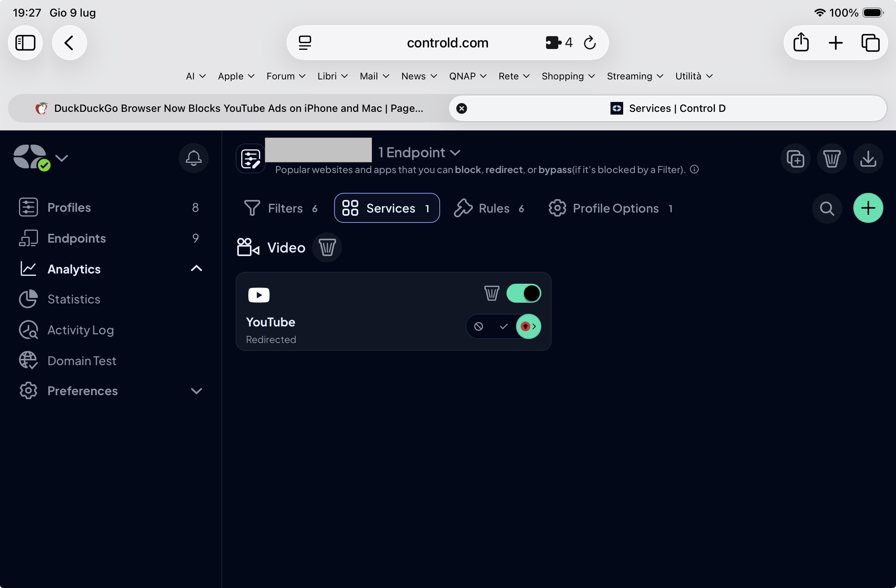Image resolution: width=896 pixels, height=588 pixels.
Task: Click the 'Redirected' status text
Action: coord(271,339)
